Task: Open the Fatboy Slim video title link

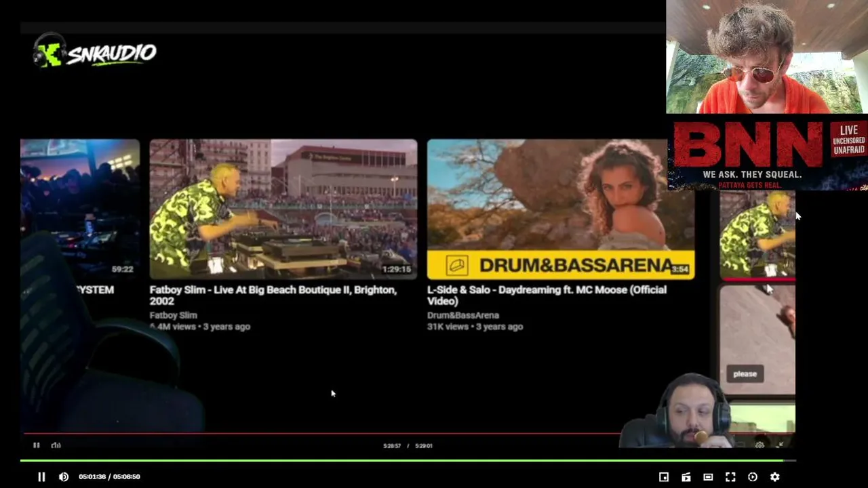Action: 273,296
